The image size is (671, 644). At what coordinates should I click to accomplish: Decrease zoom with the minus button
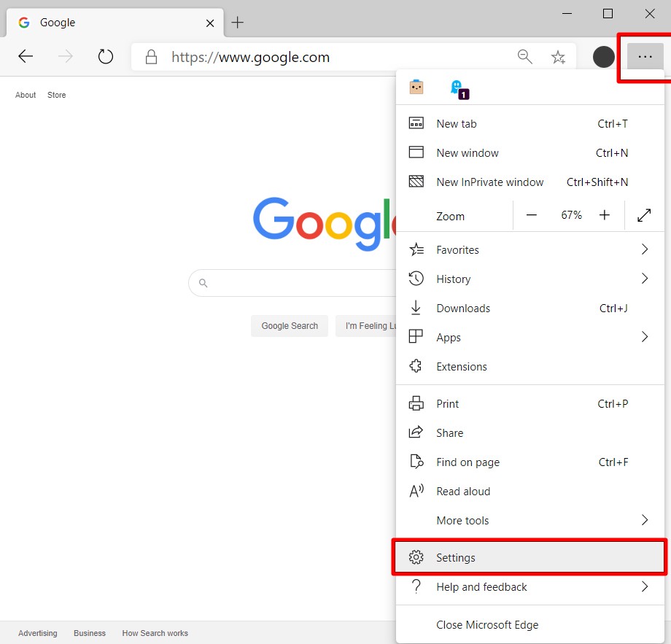tap(532, 215)
